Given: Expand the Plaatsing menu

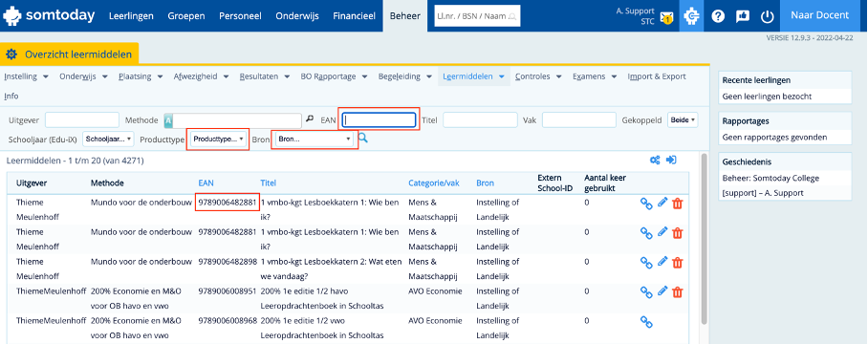Looking at the screenshot, I should click(141, 76).
